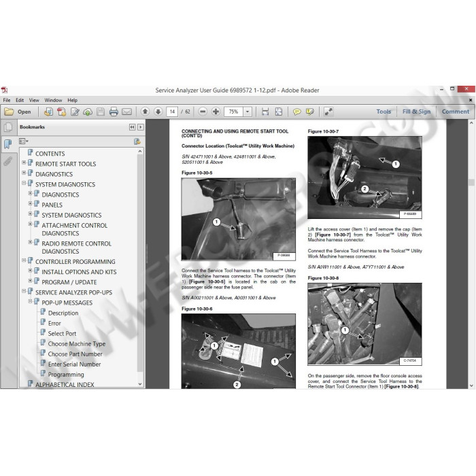476x476 pixels.
Task: Click the Convert PDF icon with red badge
Action: pos(62,112)
